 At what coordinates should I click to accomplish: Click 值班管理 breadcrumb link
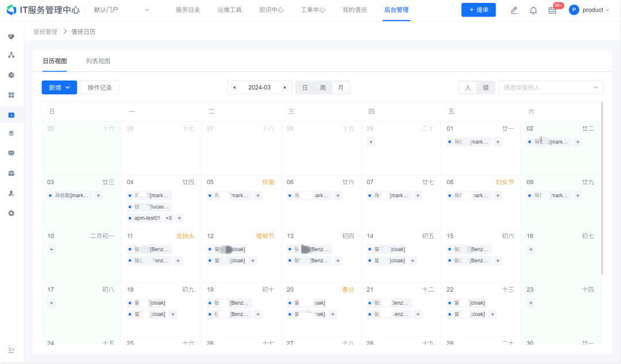pos(45,32)
